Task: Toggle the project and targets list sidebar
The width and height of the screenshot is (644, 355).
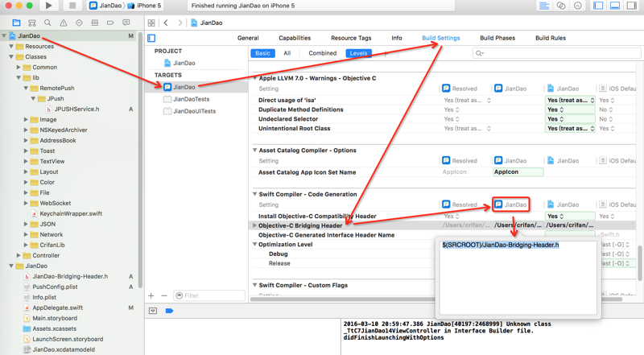Action: [x=151, y=38]
